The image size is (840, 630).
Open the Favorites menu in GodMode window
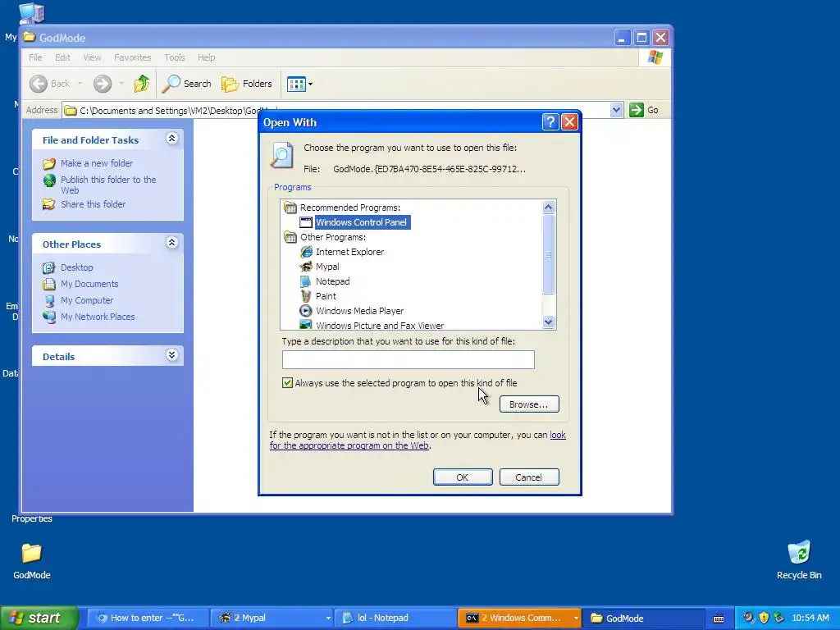tap(132, 57)
